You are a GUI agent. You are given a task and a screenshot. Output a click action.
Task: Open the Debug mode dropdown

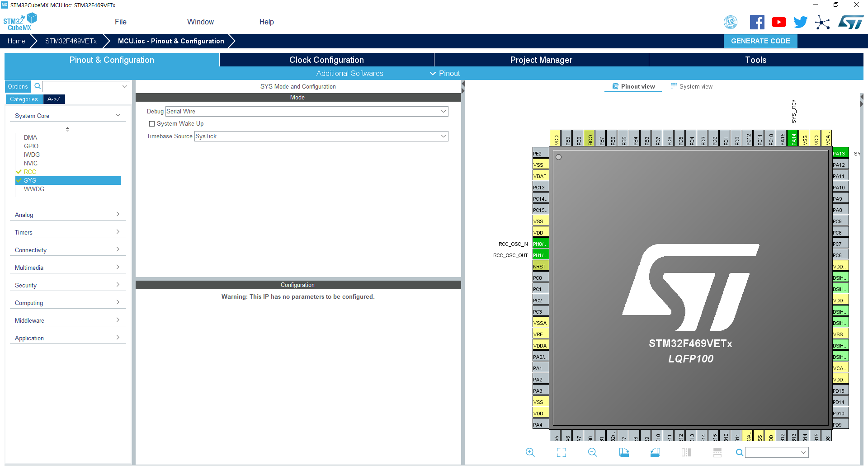(x=307, y=111)
